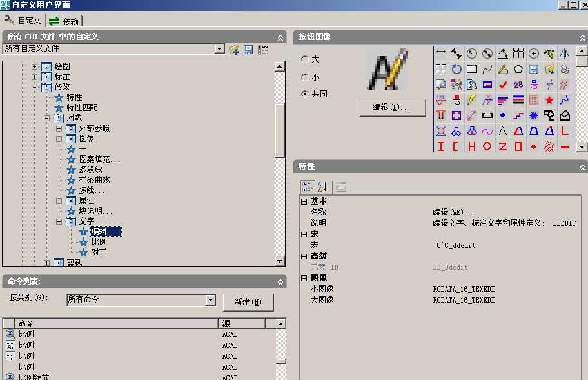Screen dimensions: 588x380
Task: Click the tree view scroll up arrow
Action: [279, 66]
